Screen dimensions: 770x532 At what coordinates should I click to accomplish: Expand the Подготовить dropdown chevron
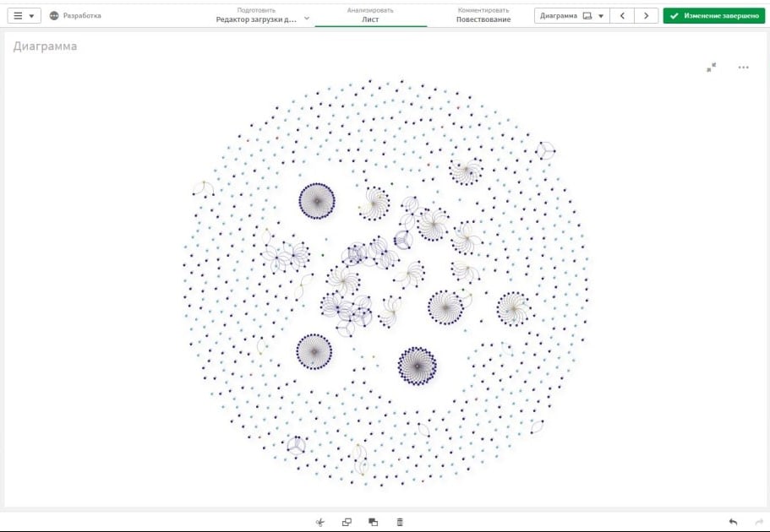pyautogui.click(x=307, y=19)
